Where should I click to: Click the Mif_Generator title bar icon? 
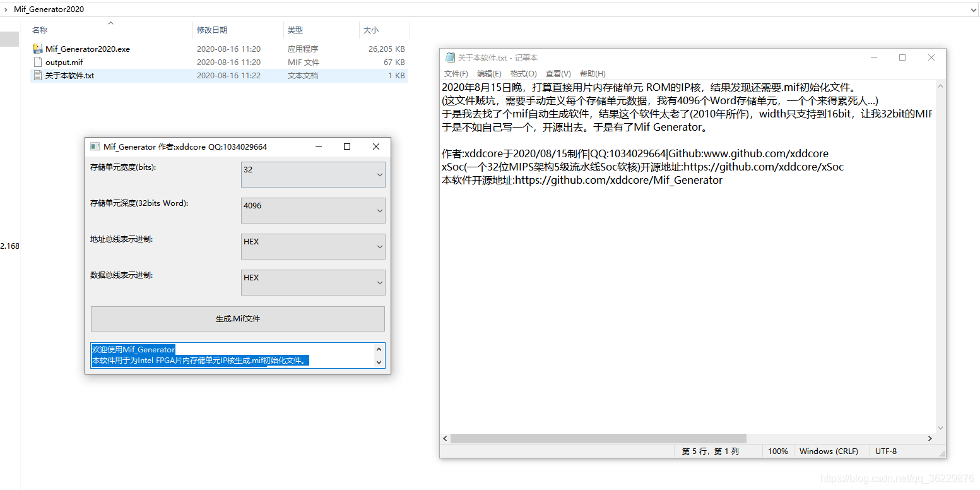tap(95, 146)
